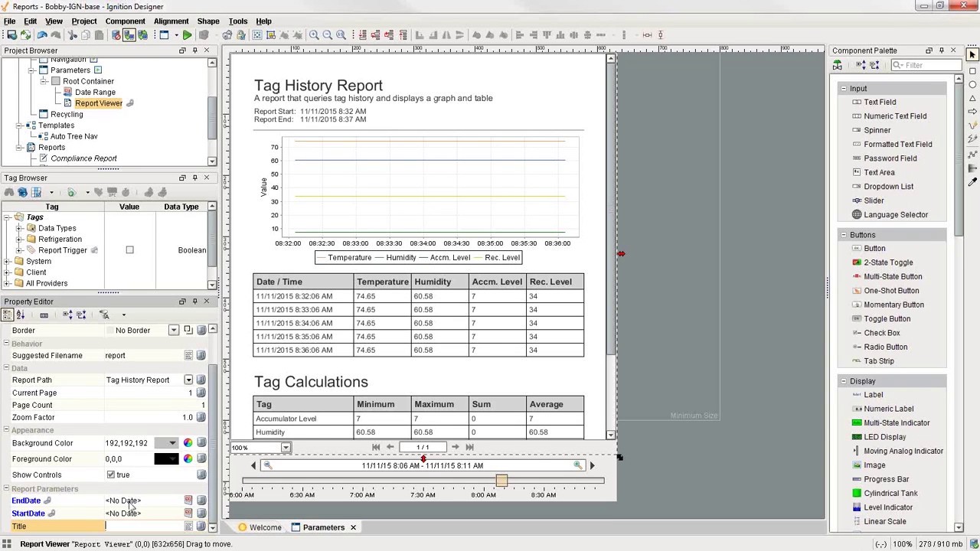Image resolution: width=980 pixels, height=551 pixels.
Task: Click text editor icon for Title property
Action: (x=188, y=527)
